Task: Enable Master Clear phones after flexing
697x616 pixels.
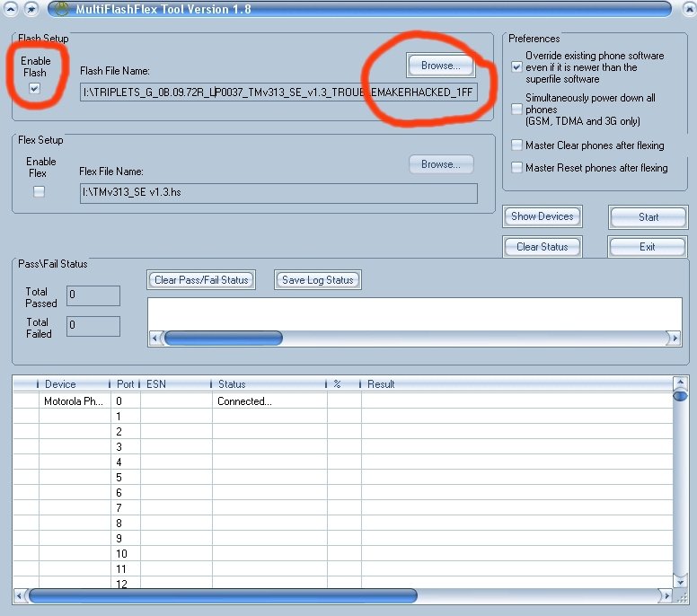Action: coord(516,145)
